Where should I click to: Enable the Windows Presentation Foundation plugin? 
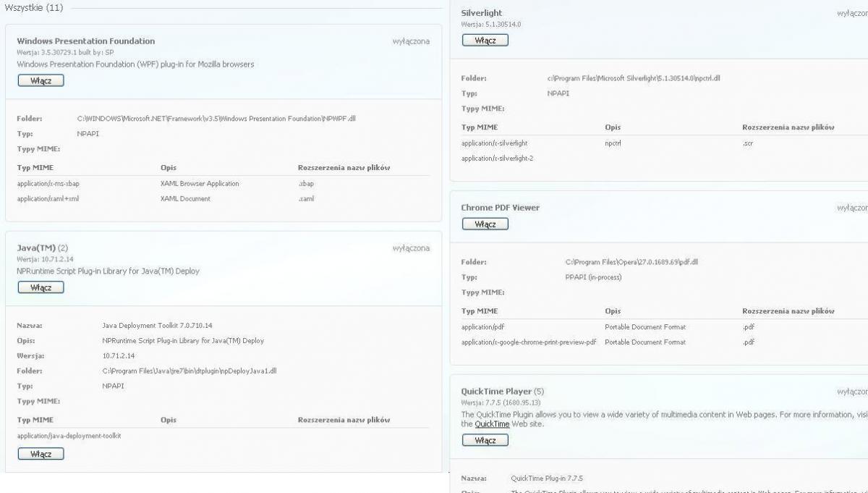pyautogui.click(x=41, y=80)
